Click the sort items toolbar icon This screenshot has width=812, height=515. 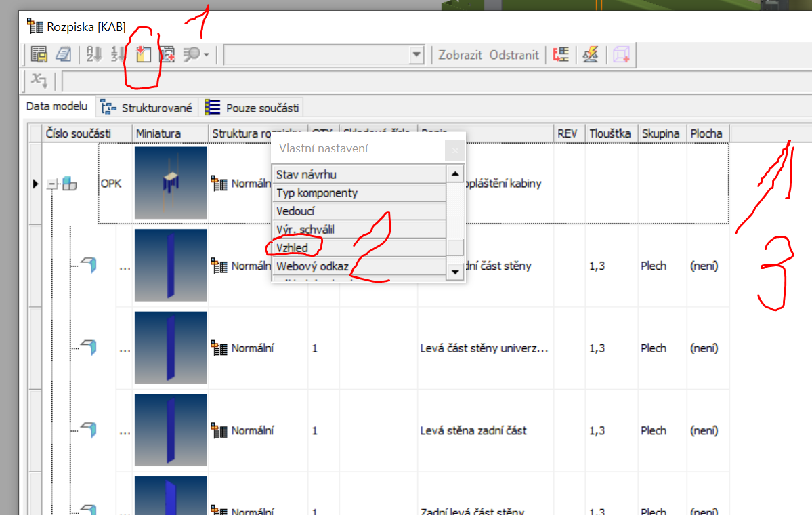(x=93, y=54)
